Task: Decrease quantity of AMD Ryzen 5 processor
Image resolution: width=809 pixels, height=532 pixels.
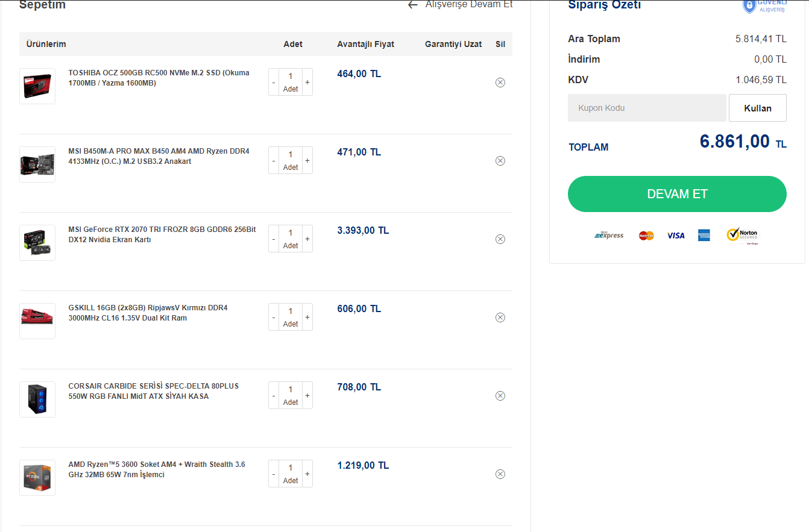Action: tap(274, 474)
